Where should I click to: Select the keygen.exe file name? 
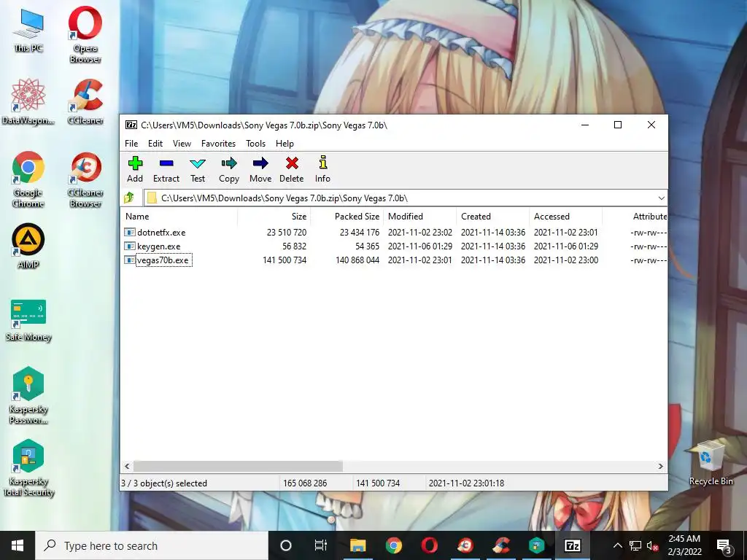(x=158, y=246)
